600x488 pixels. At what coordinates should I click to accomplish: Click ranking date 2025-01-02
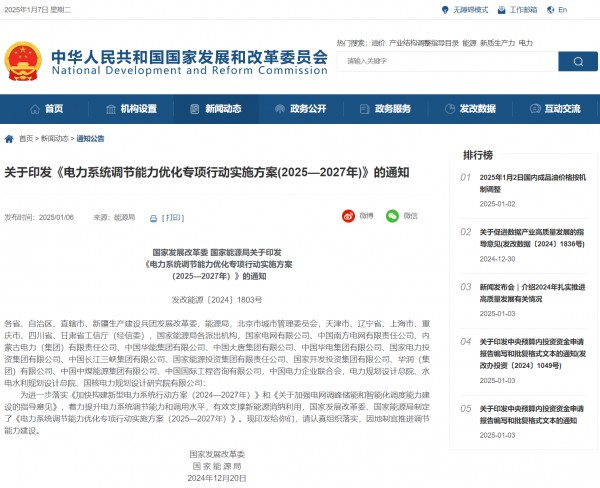tap(497, 204)
